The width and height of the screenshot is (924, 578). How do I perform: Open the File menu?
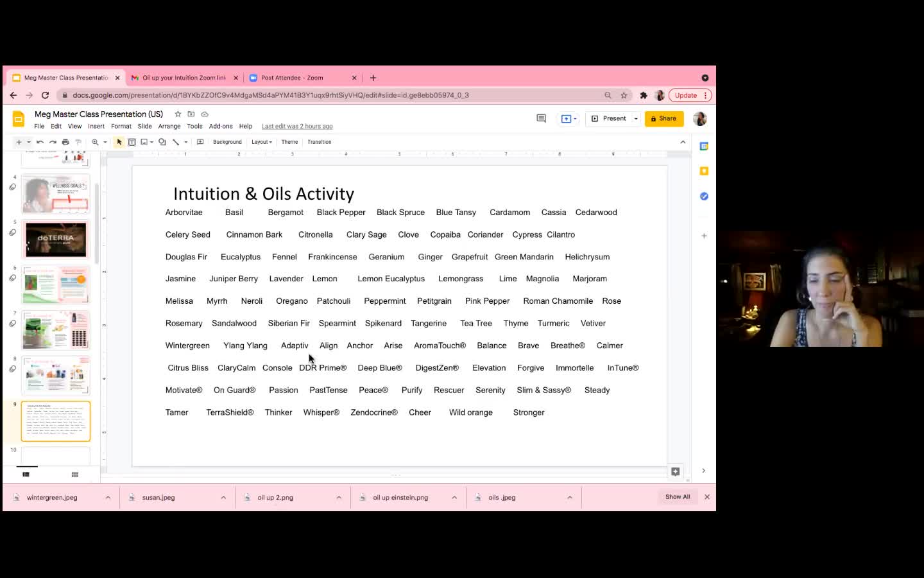point(39,127)
